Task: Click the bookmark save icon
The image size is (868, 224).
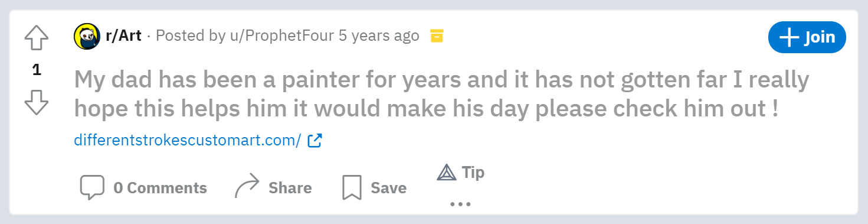Action: [352, 188]
